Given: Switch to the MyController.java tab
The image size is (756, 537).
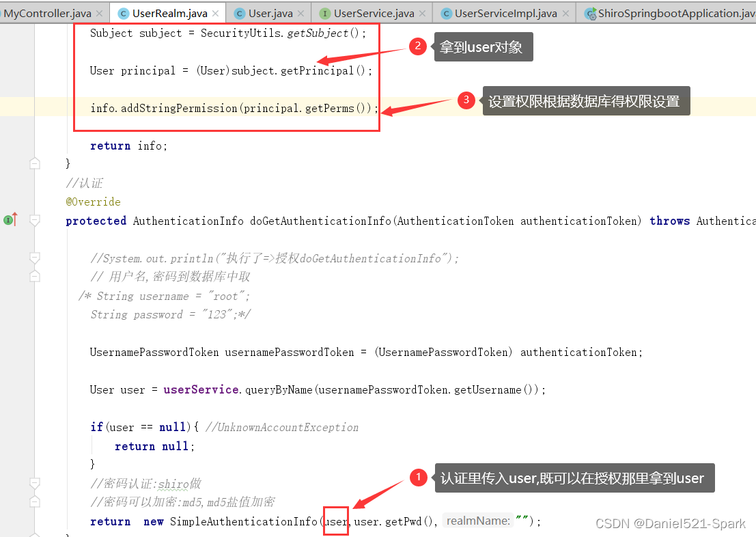Looking at the screenshot, I should pos(48,13).
